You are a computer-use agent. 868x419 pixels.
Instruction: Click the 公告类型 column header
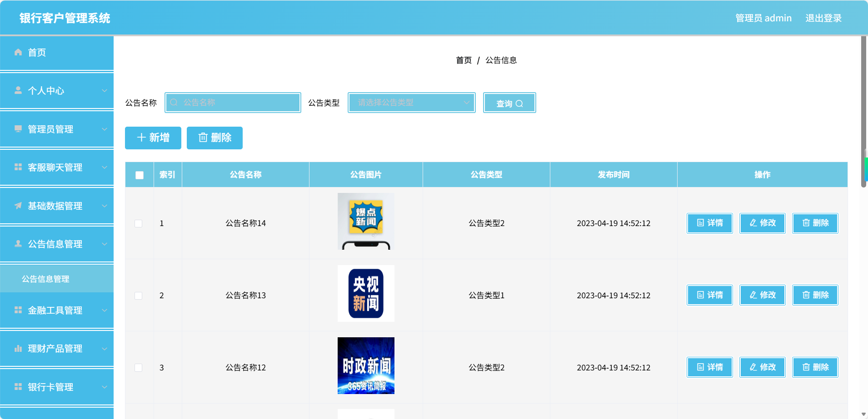pyautogui.click(x=486, y=175)
